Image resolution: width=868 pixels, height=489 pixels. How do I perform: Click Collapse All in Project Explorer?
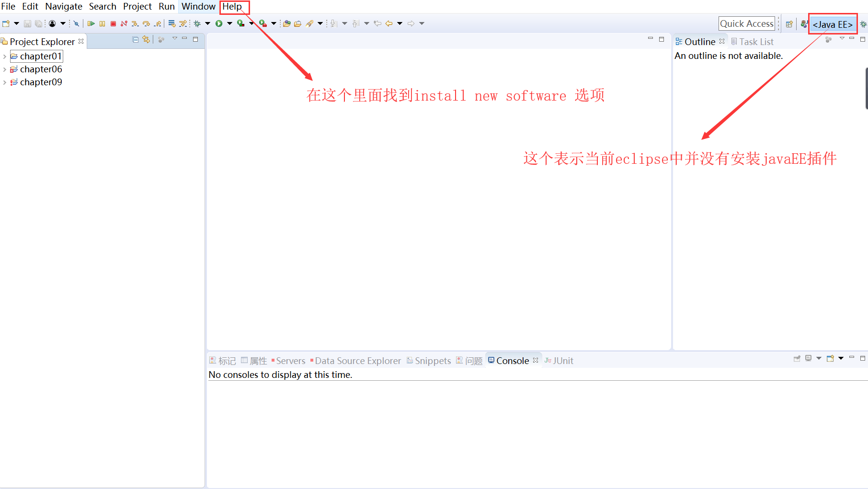point(136,40)
